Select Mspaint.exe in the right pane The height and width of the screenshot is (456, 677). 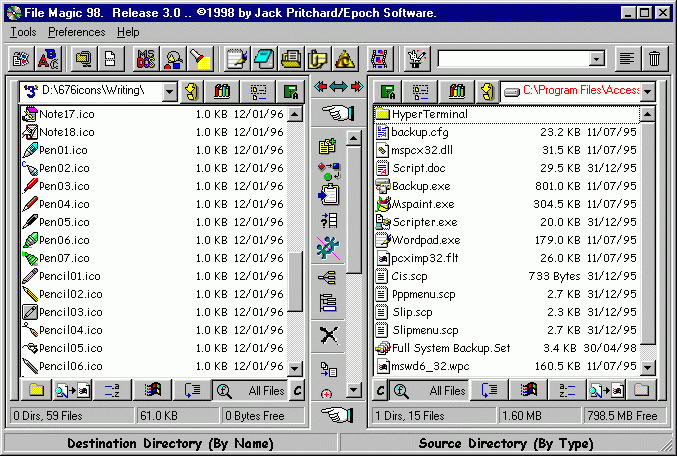click(x=507, y=204)
